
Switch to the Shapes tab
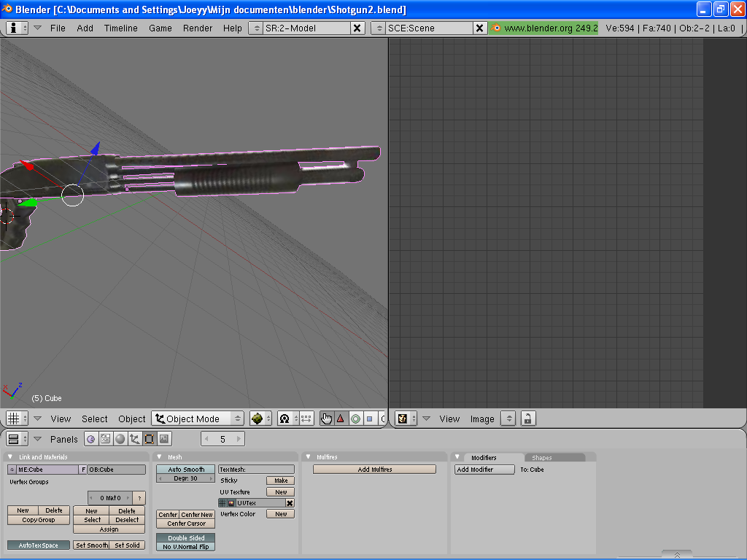click(542, 458)
